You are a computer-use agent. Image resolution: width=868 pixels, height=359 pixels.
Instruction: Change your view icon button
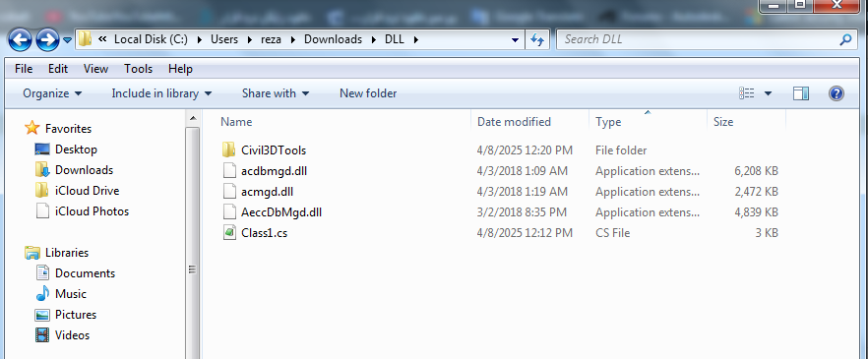[747, 93]
